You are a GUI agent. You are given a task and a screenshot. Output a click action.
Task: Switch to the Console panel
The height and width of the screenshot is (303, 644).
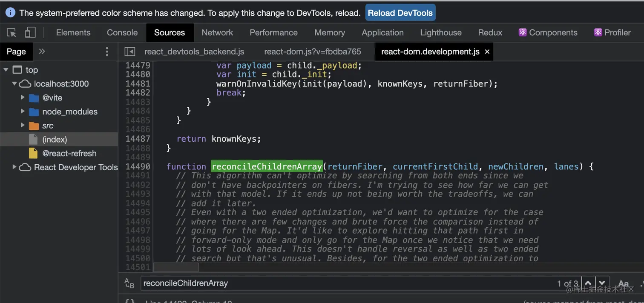pos(122,32)
